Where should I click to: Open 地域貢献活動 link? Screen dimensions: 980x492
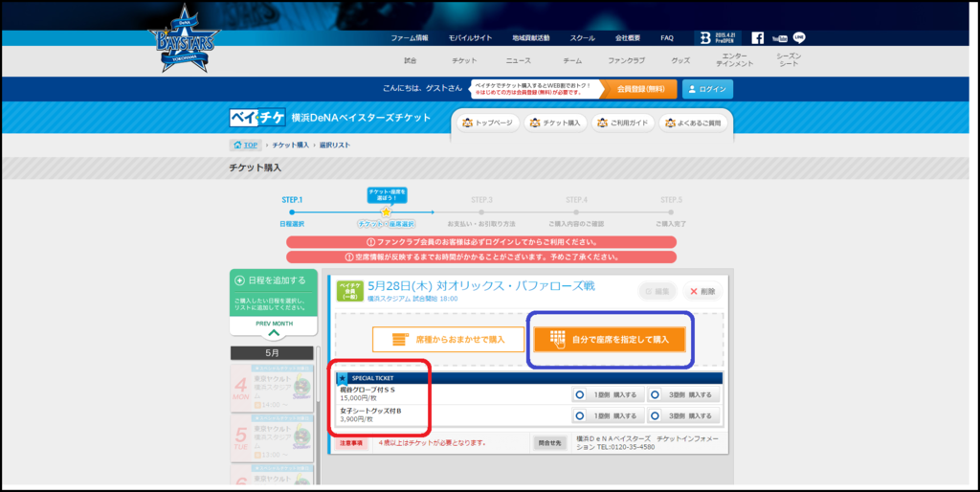coord(530,38)
